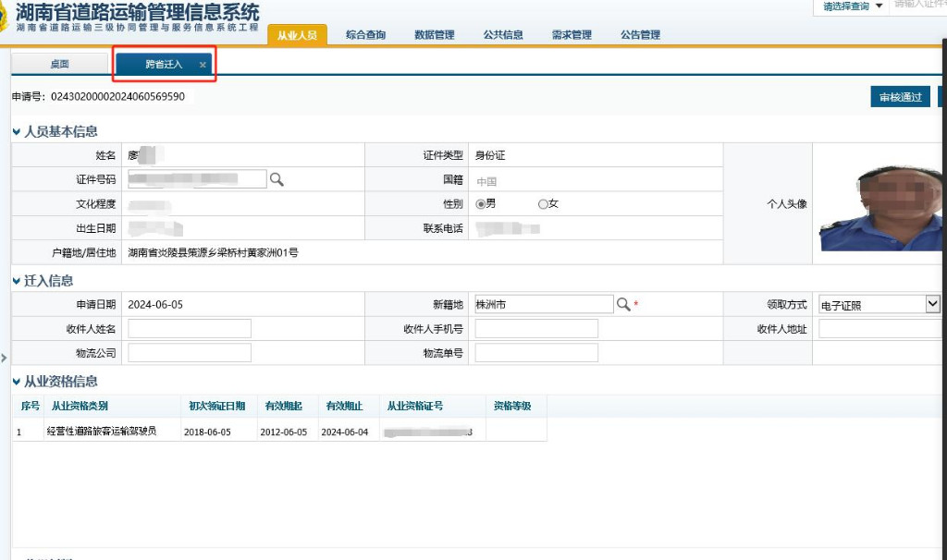947x560 pixels.
Task: Collapse the 迁入信息 section
Action: 17,281
